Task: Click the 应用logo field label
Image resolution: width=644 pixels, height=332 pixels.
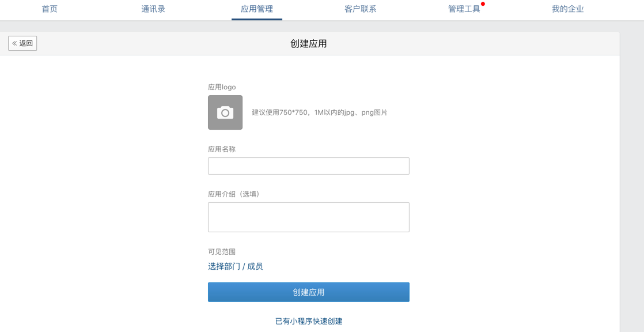Action: 222,87
